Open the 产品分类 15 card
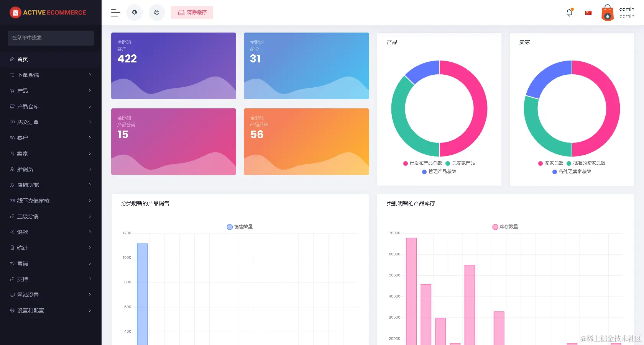This screenshot has height=345, width=644. (174, 142)
